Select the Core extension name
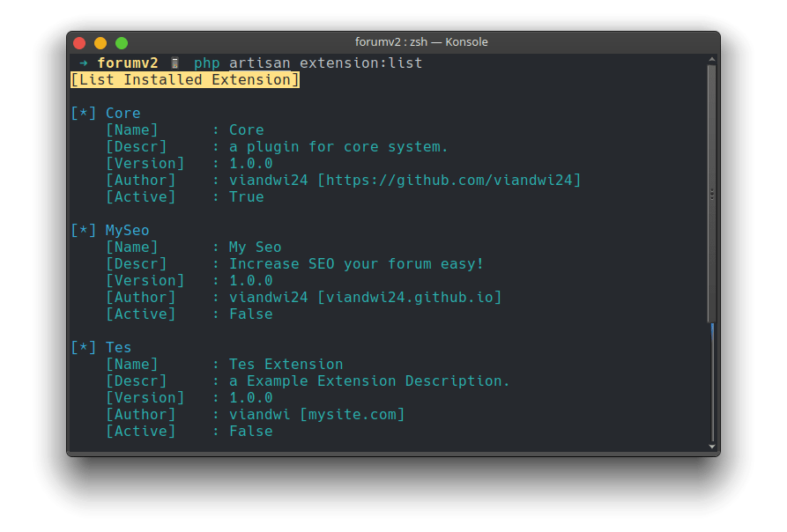787x532 pixels. point(123,113)
